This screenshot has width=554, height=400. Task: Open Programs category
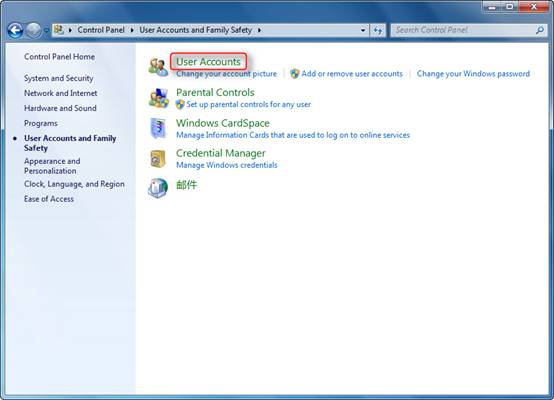click(x=41, y=123)
